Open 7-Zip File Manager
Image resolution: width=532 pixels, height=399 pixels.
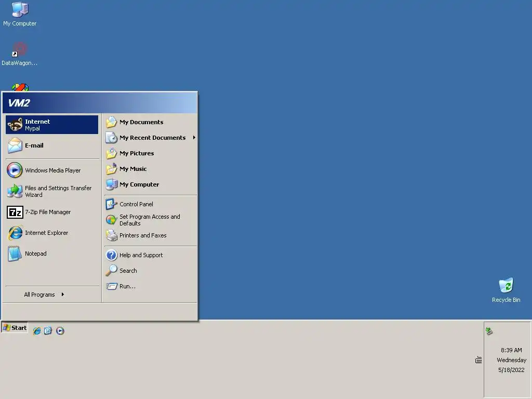coord(52,212)
